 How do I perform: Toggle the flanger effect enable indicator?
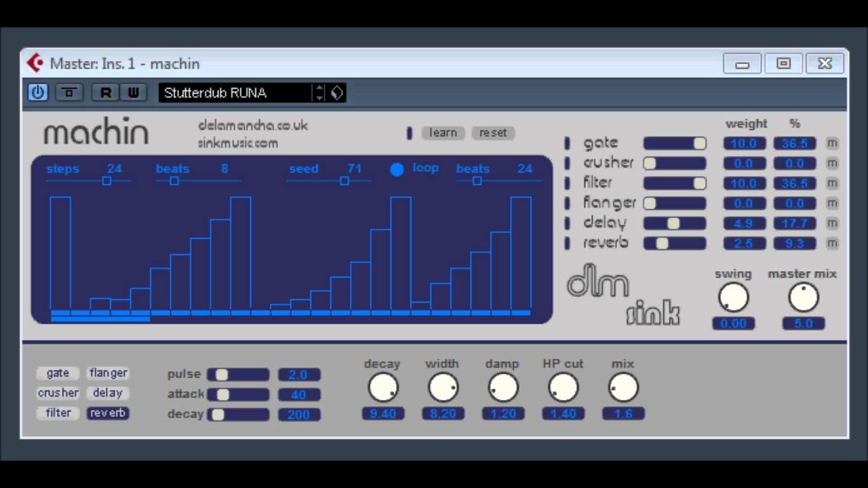[x=568, y=203]
